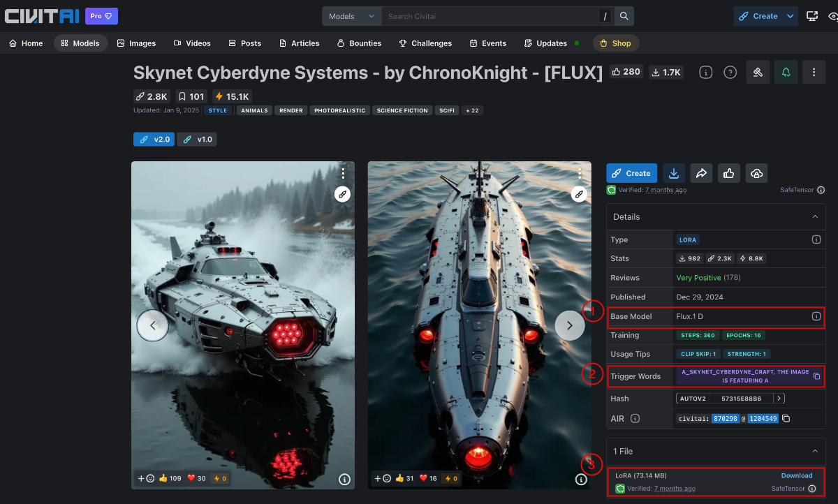This screenshot has height=504, width=838.
Task: Open the gavel moderation icon
Action: click(758, 72)
